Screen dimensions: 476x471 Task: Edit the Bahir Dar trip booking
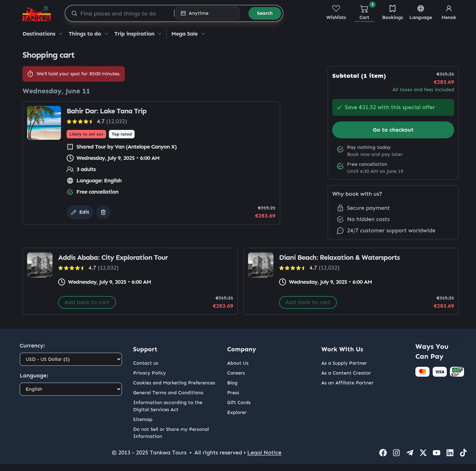(x=80, y=212)
